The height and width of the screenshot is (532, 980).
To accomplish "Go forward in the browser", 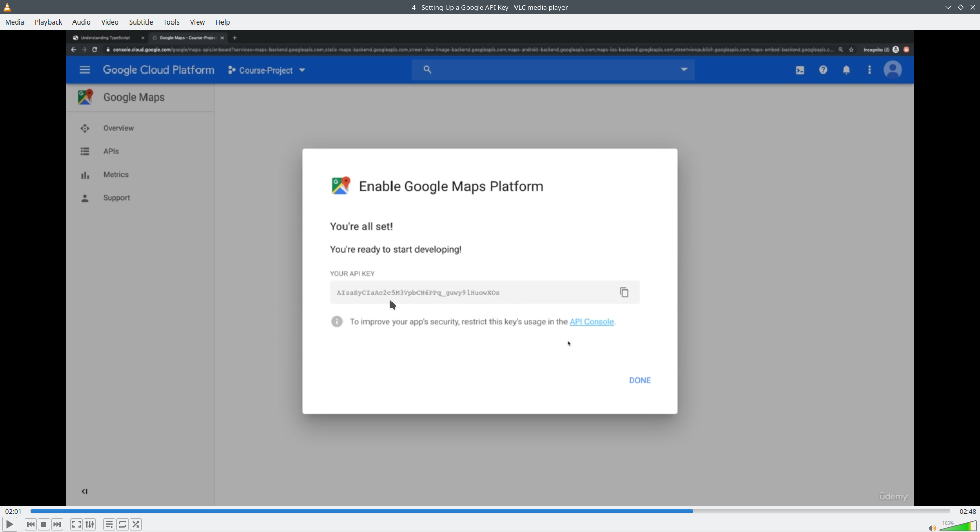I will 84,50.
